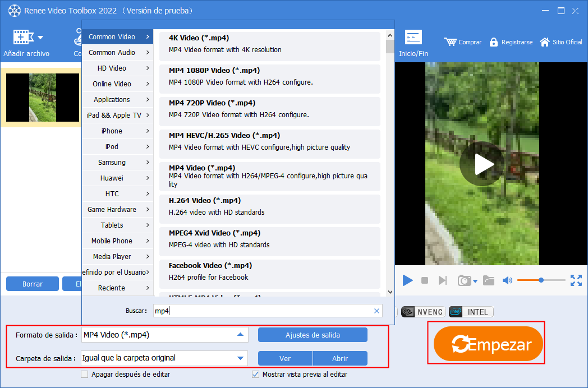Expand the Game Hardware category arrow
The width and height of the screenshot is (588, 388).
click(x=148, y=210)
